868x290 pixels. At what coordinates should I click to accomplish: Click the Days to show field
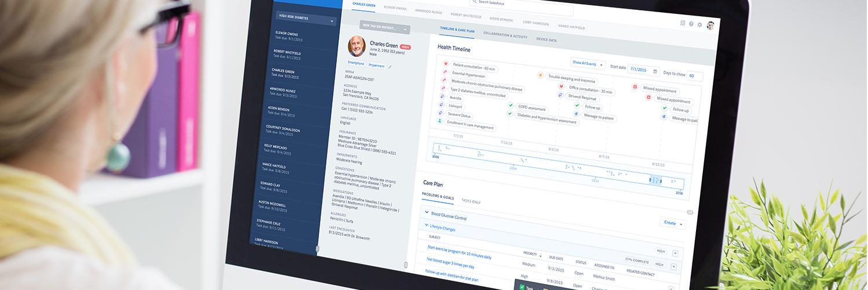(x=695, y=76)
